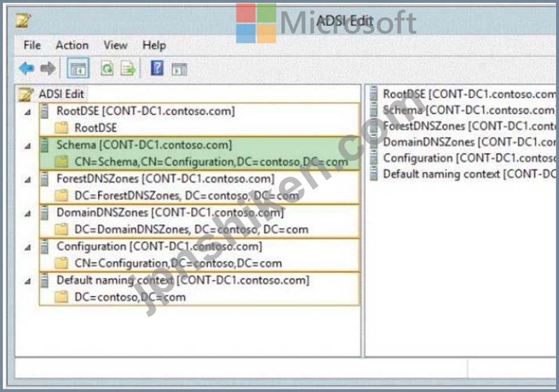The image size is (559, 392).
Task: Click the Back arrow toolbar icon
Action: [27, 68]
